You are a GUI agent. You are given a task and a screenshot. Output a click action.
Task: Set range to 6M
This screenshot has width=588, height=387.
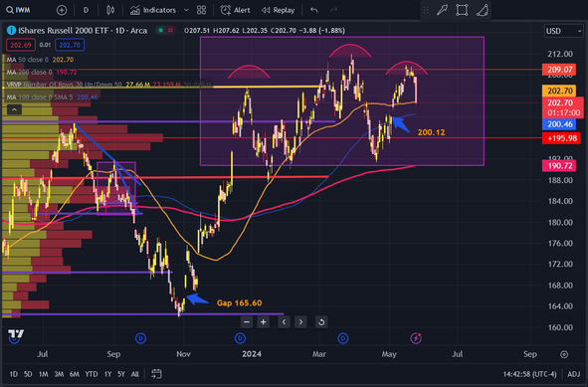click(75, 374)
